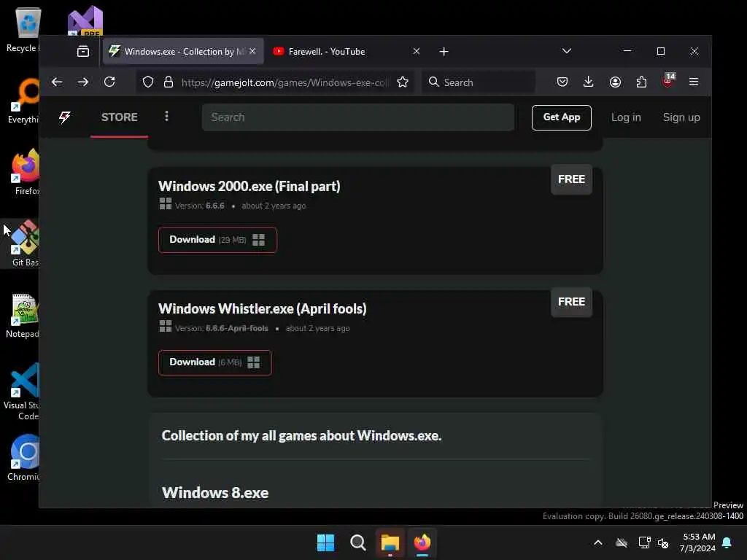This screenshot has width=747, height=560.
Task: Focus the Game Jolt Search field
Action: [357, 117]
